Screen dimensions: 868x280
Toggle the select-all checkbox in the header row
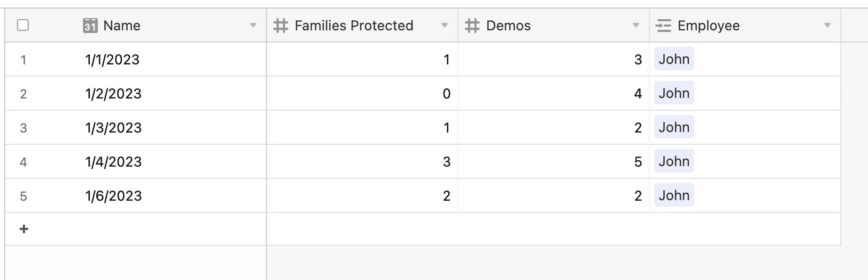23,25
